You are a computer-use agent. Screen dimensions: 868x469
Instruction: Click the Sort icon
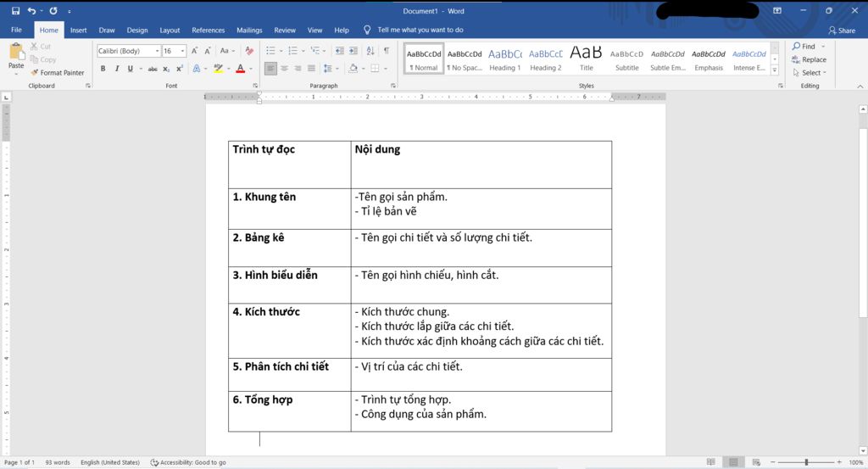coord(370,50)
